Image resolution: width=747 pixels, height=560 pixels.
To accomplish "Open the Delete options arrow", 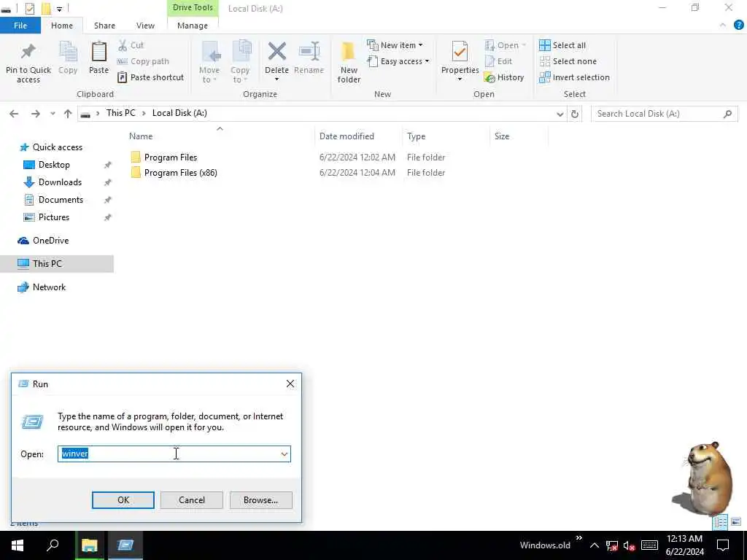I will (276, 79).
